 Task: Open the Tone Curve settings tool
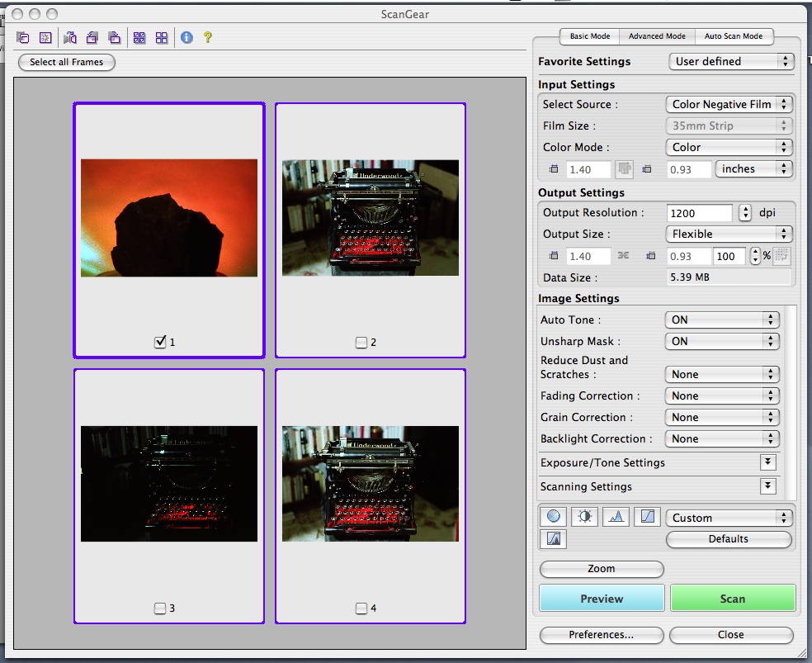(x=649, y=517)
